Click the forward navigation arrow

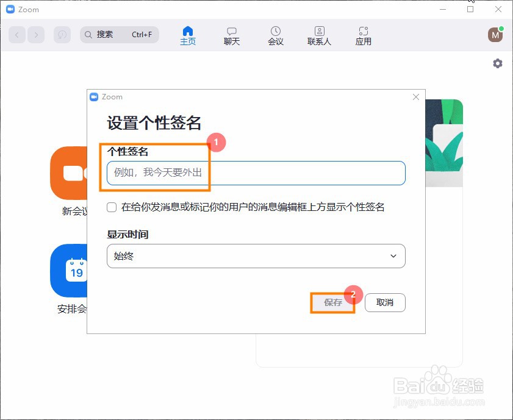point(36,35)
